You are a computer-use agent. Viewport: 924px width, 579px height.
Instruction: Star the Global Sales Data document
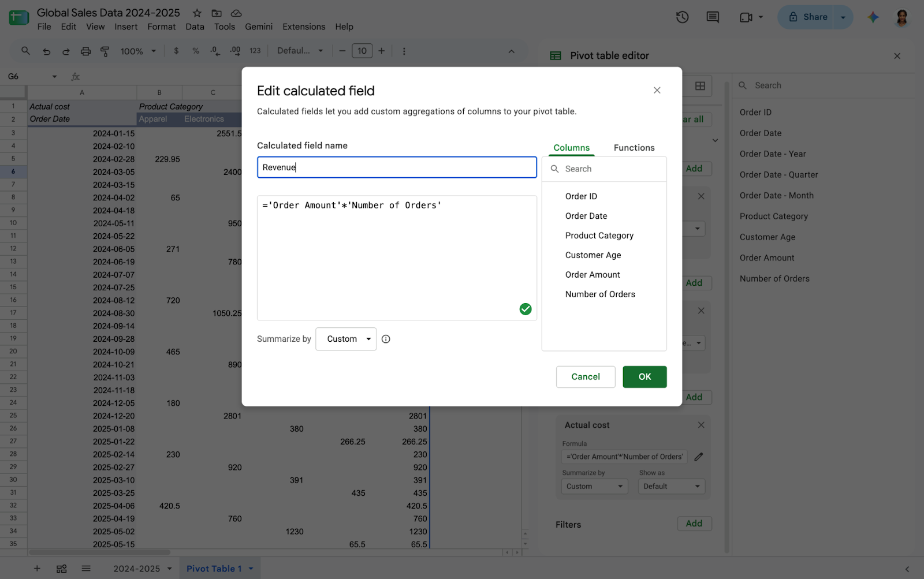(197, 13)
